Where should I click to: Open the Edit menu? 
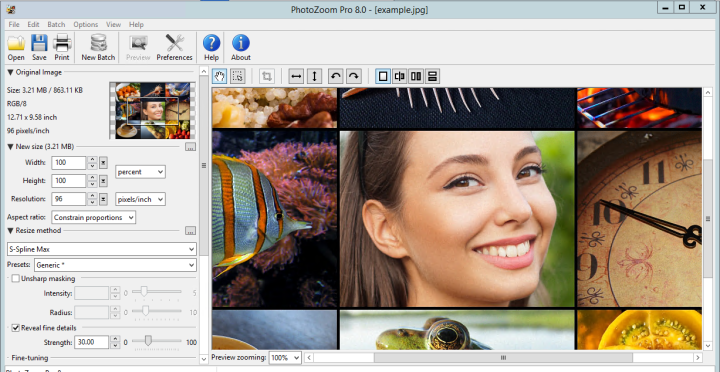(x=33, y=24)
